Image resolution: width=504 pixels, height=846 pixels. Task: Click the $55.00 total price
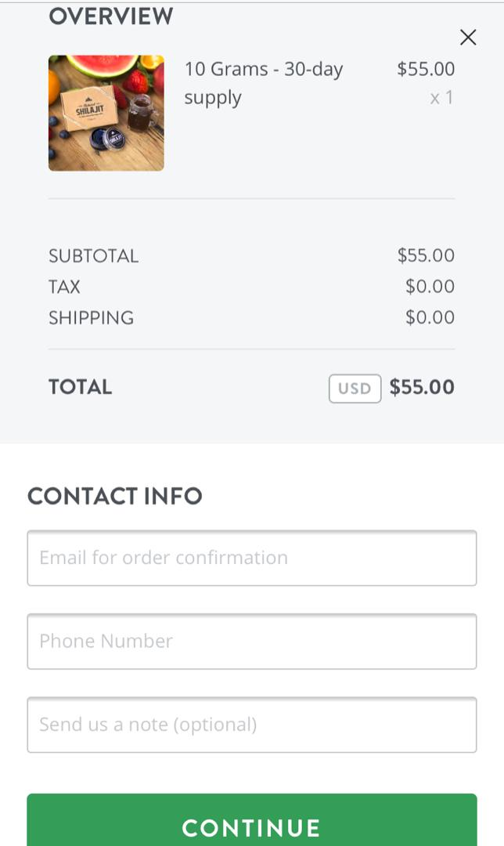[421, 387]
